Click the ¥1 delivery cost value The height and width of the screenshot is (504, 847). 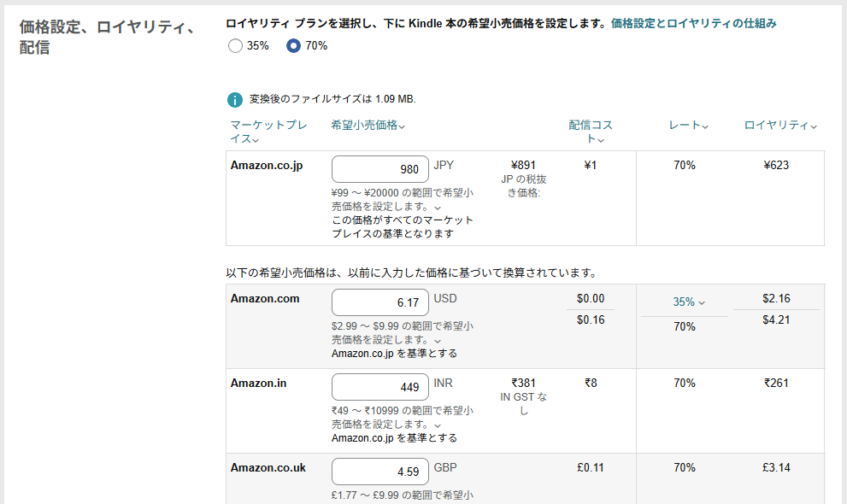tap(591, 166)
